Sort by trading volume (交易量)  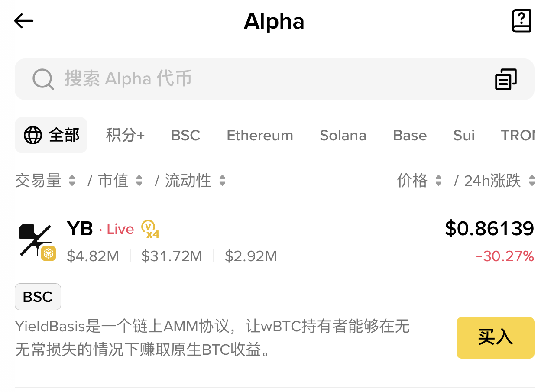coord(45,181)
